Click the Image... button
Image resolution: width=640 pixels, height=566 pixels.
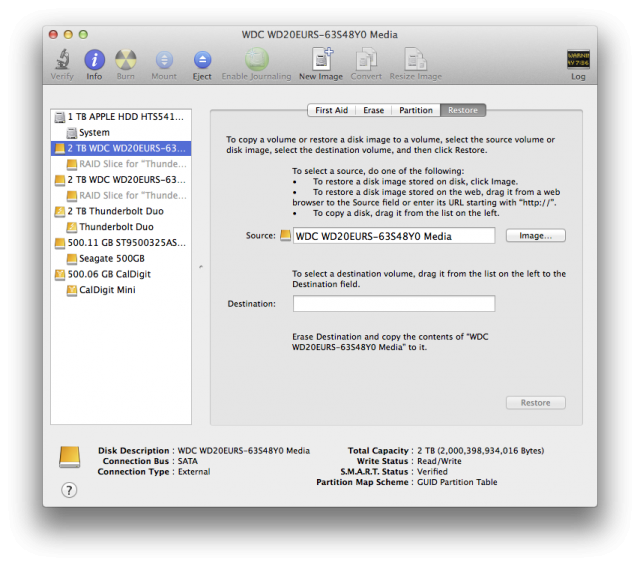pos(536,235)
